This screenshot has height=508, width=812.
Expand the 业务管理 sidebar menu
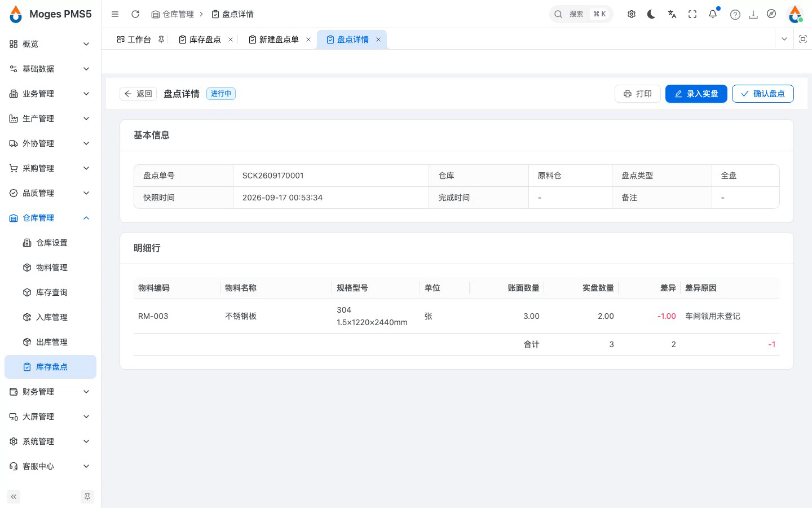[50, 94]
